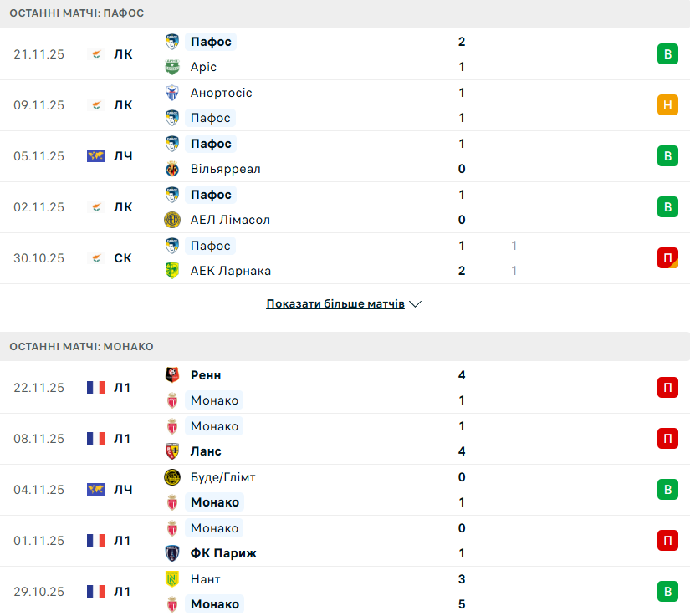The width and height of the screenshot is (690, 616).
Task: Open Показати більше матчів link
Action: tap(335, 304)
